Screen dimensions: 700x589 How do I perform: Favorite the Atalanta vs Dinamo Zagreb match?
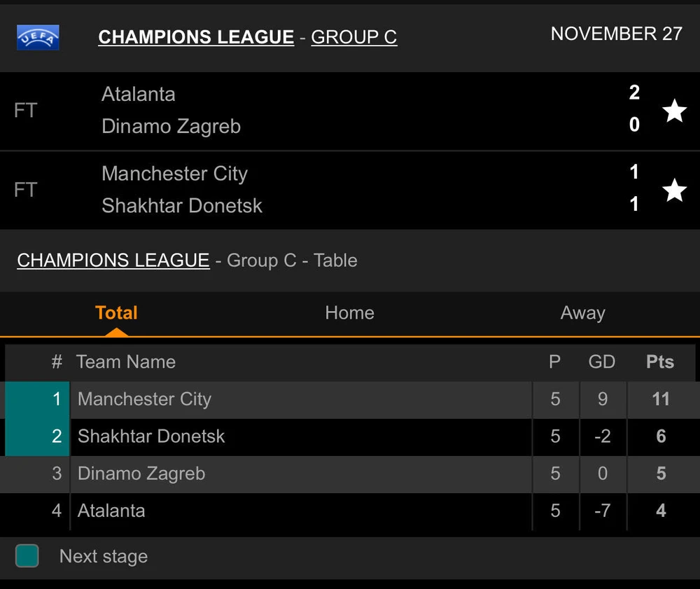click(674, 110)
